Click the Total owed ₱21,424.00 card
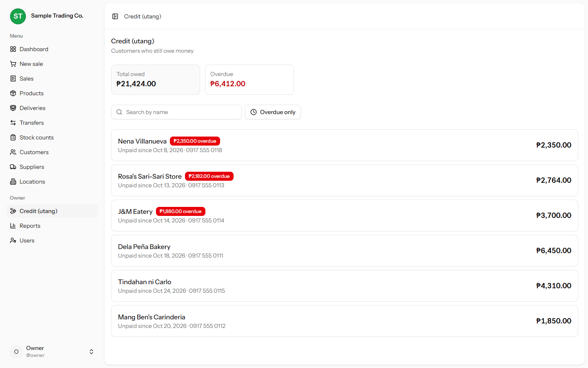 pos(156,80)
